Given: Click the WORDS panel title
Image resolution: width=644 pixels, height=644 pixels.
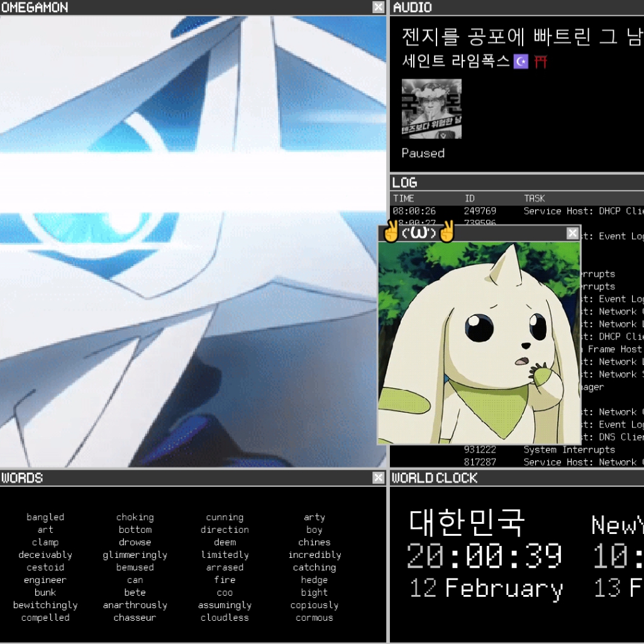Looking at the screenshot, I should tap(22, 478).
